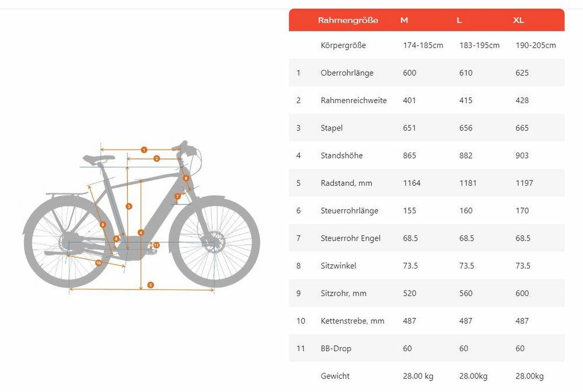Click marker 6 on the head tube
This screenshot has height=392, width=583.
pos(186,178)
